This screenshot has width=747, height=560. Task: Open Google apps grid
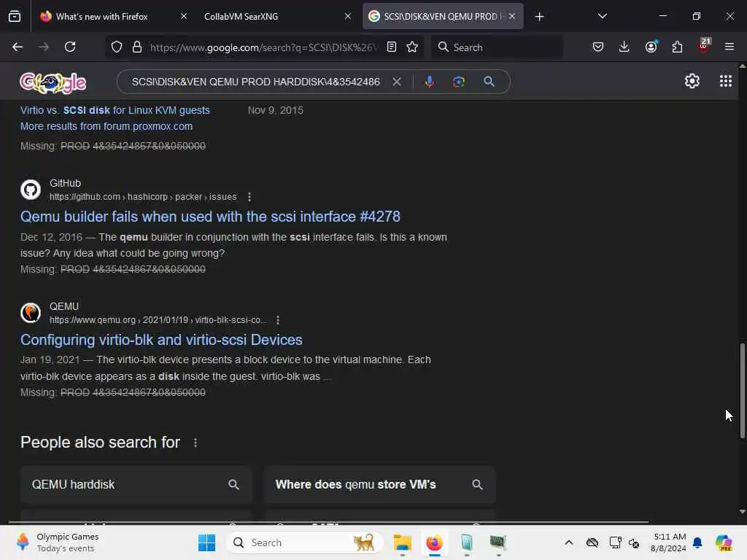coord(726,81)
